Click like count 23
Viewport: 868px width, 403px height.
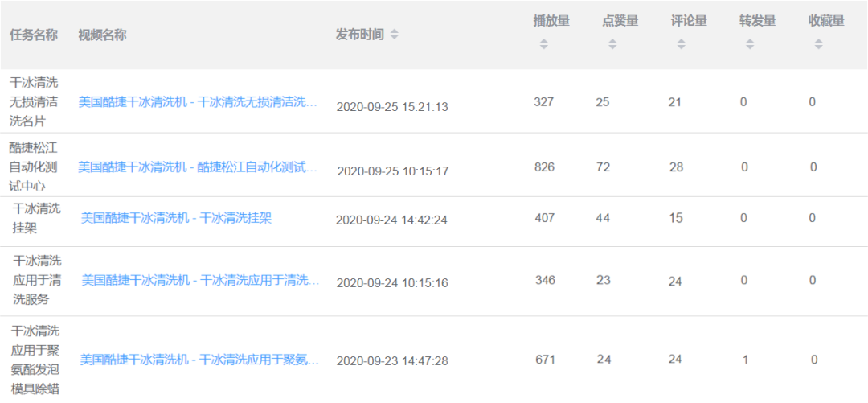tap(604, 280)
